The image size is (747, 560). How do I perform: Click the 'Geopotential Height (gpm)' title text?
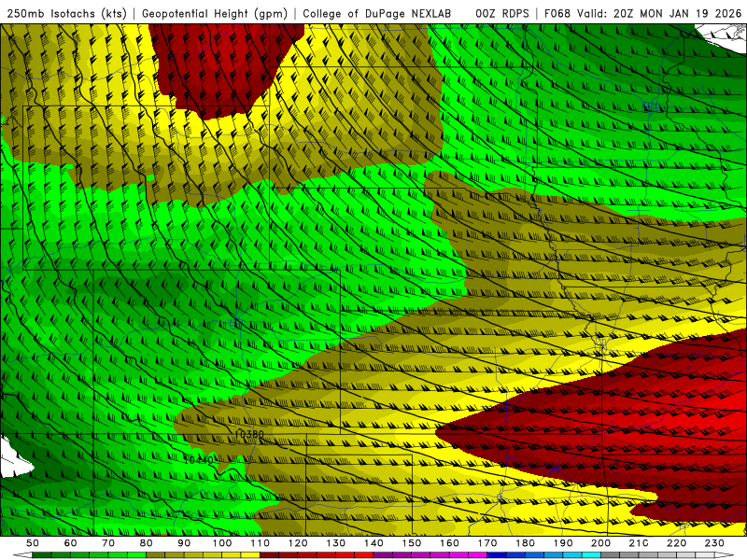pyautogui.click(x=215, y=13)
